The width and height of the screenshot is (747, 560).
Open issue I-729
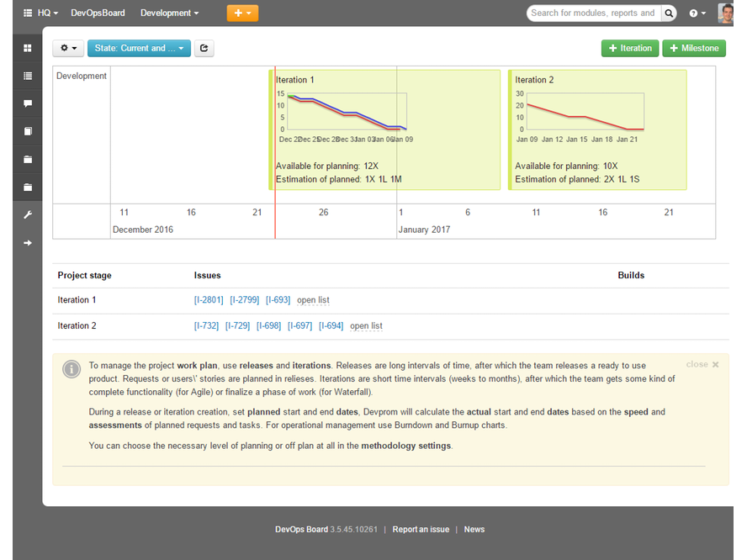[x=237, y=325]
